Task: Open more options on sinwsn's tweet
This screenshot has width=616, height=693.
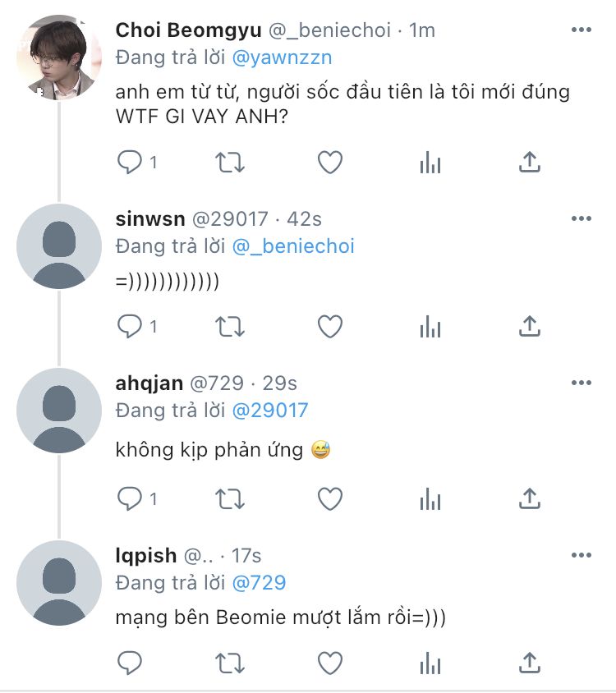Action: 582,218
